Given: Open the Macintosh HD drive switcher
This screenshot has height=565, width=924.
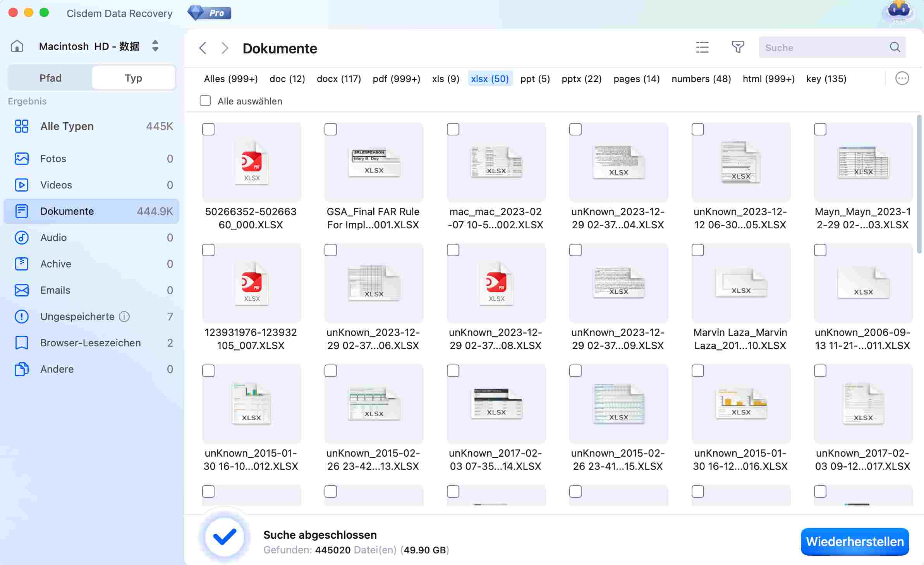Looking at the screenshot, I should [x=155, y=46].
